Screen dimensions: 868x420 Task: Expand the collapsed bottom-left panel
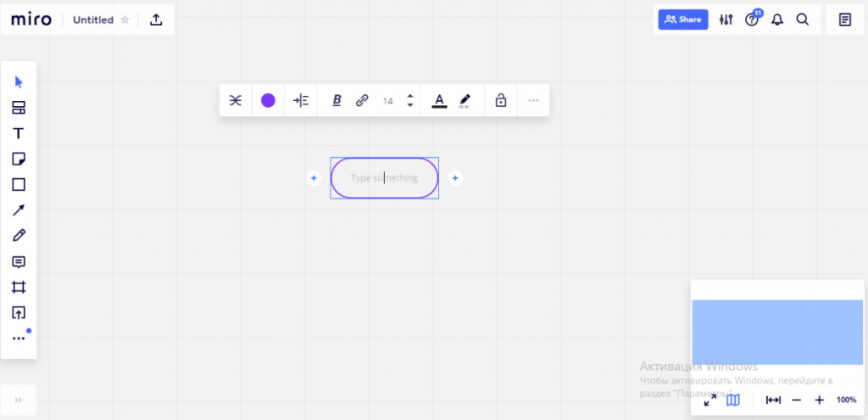point(18,400)
